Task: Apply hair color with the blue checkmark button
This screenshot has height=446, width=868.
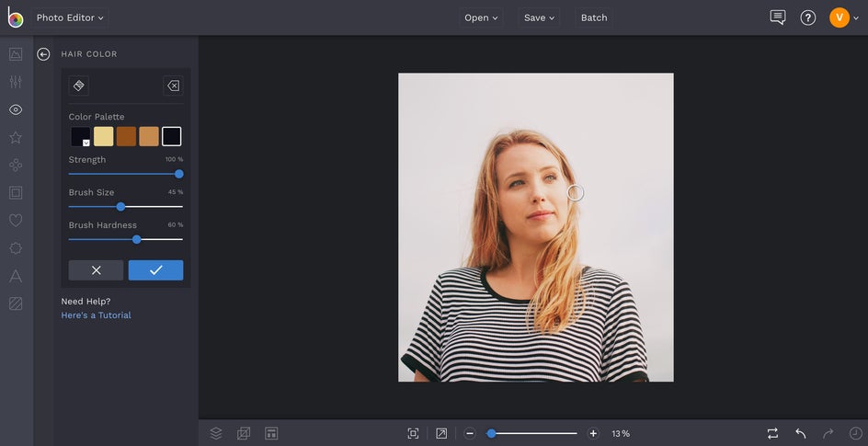Action: (155, 270)
